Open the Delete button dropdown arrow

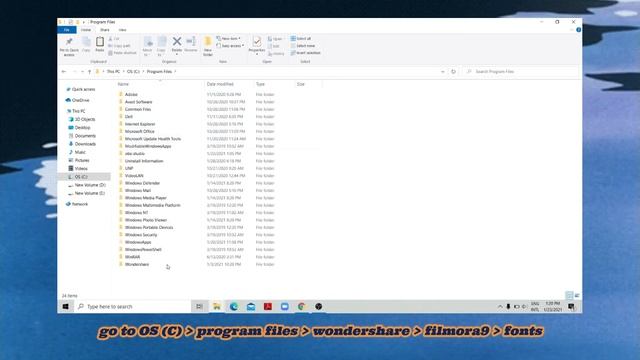coord(177,54)
